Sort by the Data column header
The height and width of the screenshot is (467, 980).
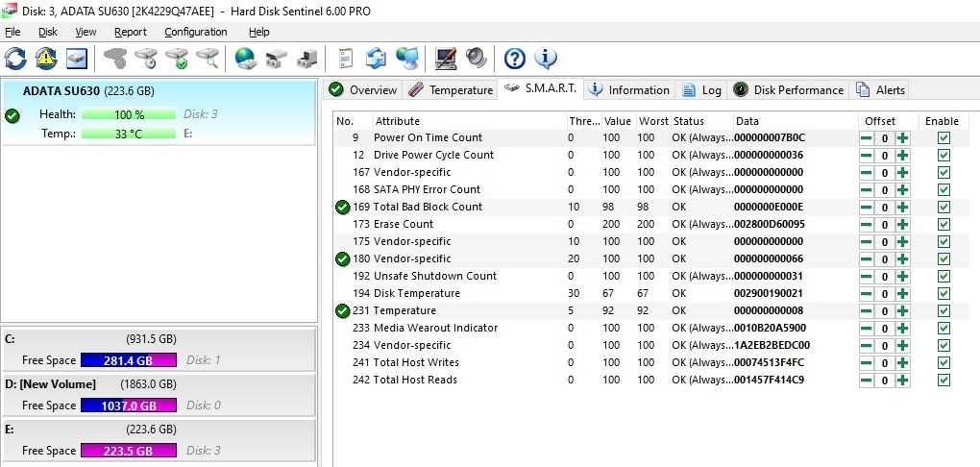point(795,121)
